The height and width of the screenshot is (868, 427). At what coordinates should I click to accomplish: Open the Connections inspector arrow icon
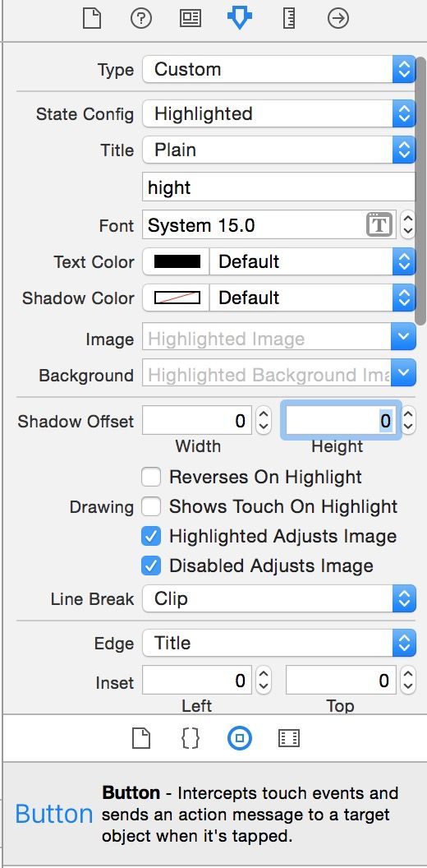[338, 18]
